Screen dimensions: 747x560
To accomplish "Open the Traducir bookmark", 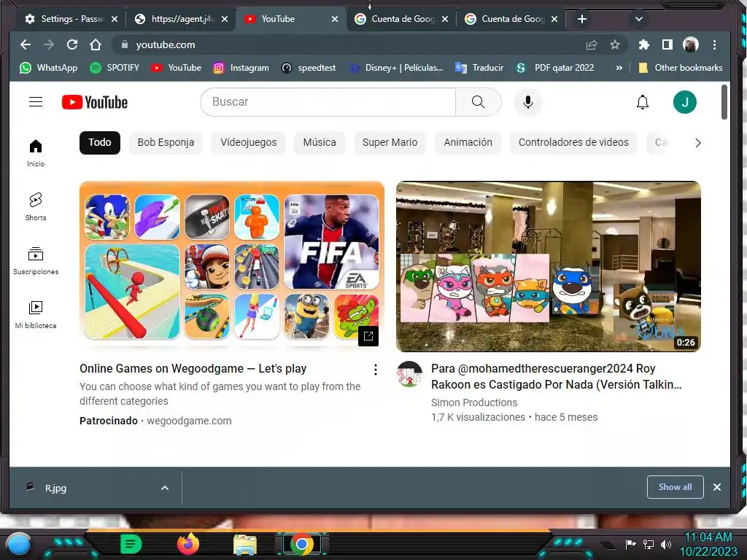I will [479, 68].
